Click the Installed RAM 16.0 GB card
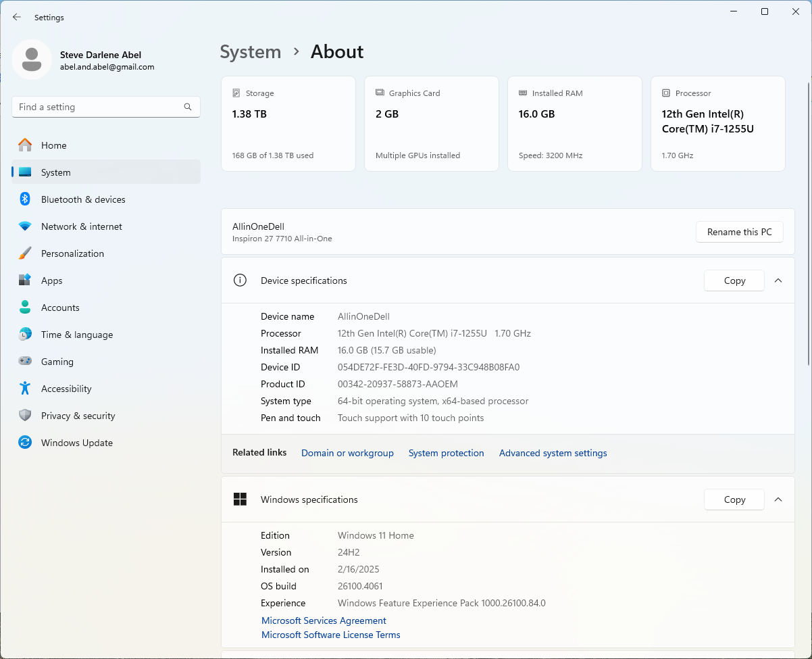The image size is (812, 659). point(575,124)
